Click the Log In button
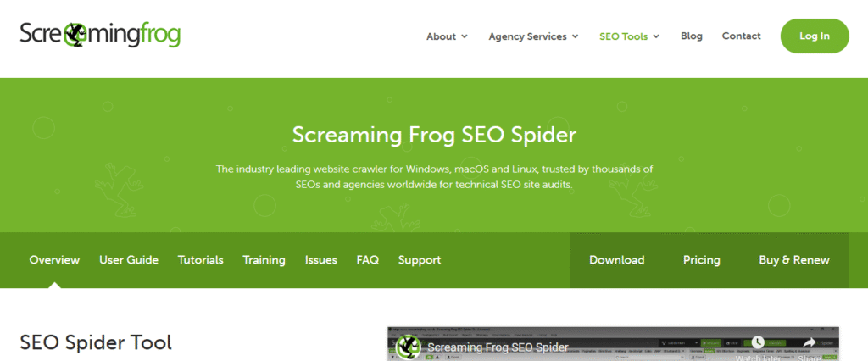 click(x=815, y=36)
